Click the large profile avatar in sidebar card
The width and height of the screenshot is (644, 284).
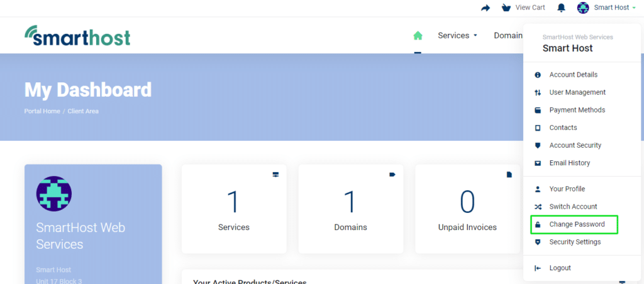54,194
